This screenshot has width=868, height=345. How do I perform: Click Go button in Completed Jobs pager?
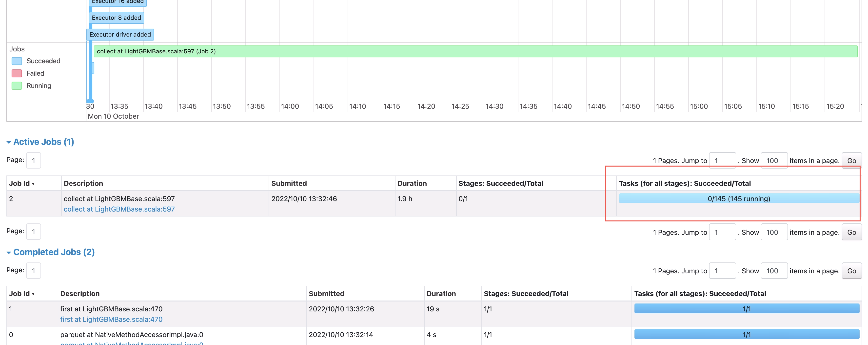(x=851, y=271)
